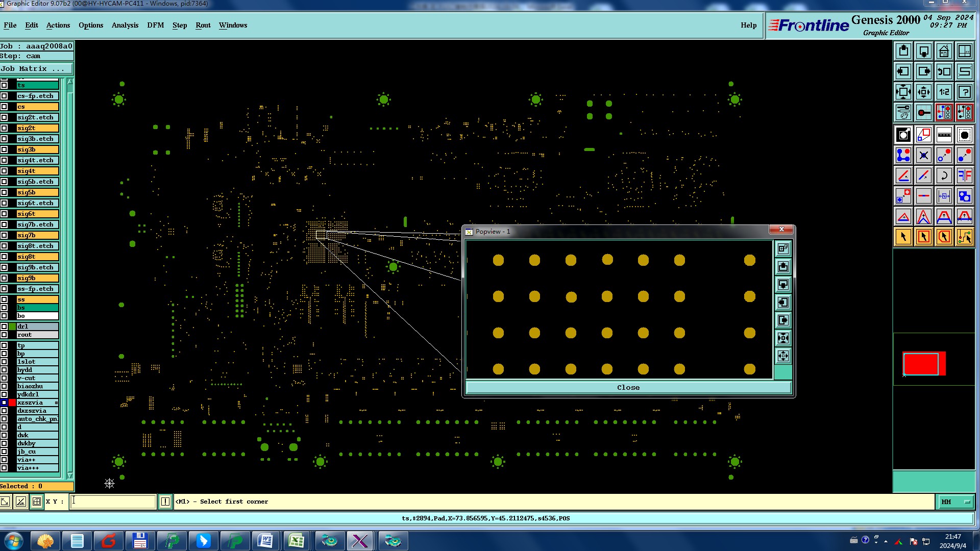Toggle the drl layer checkbox
Screen dimensions: 980x551
[x=4, y=327]
